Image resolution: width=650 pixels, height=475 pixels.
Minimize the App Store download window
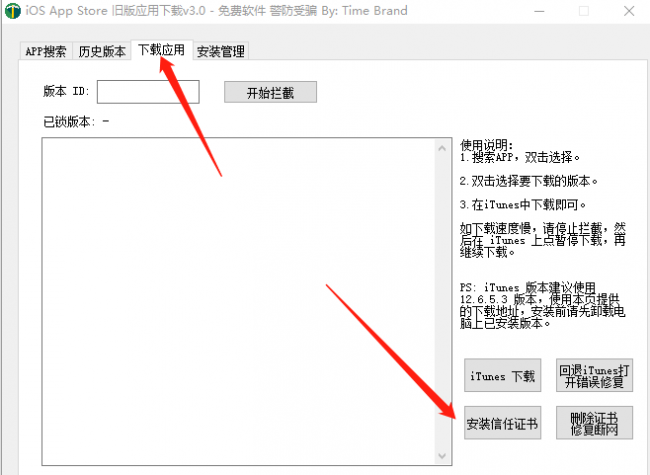click(539, 11)
